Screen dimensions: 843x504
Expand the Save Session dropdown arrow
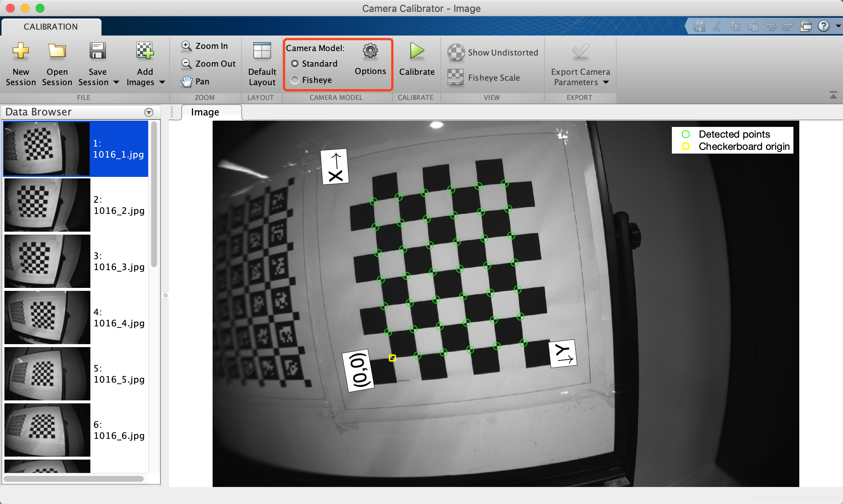click(x=116, y=82)
